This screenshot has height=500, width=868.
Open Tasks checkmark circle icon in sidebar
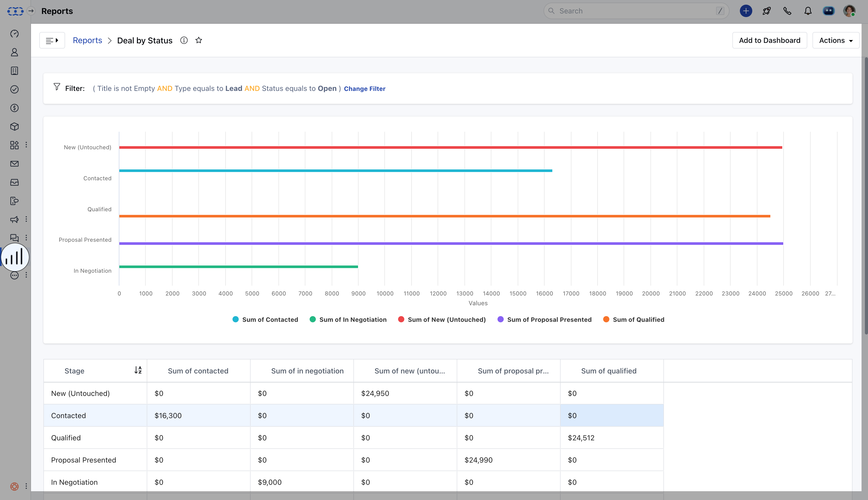[x=14, y=89]
